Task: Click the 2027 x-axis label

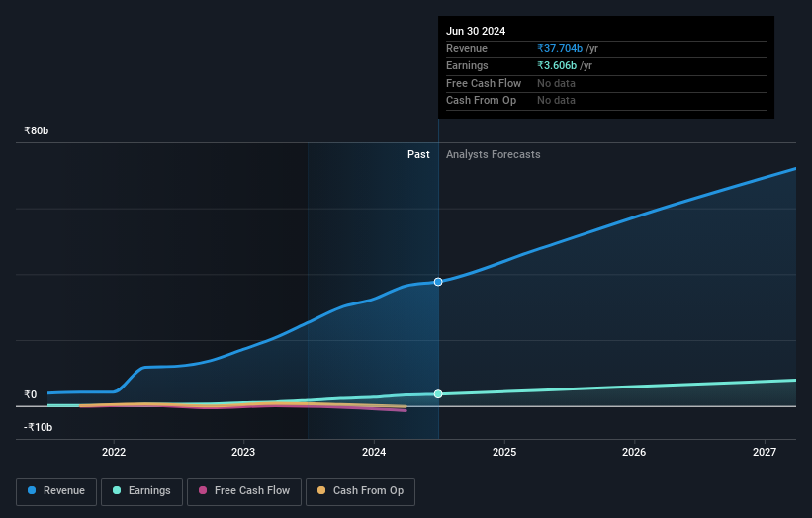Action: pos(765,452)
